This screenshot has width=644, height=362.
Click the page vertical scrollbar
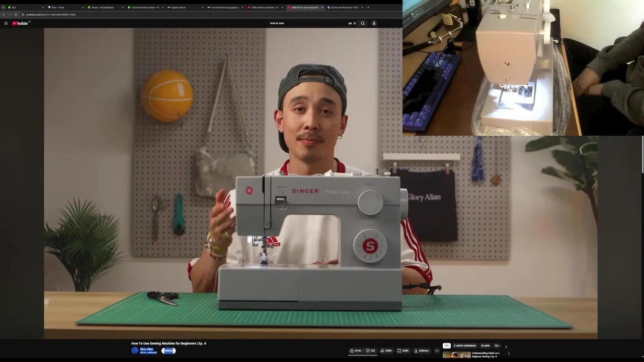642,154
